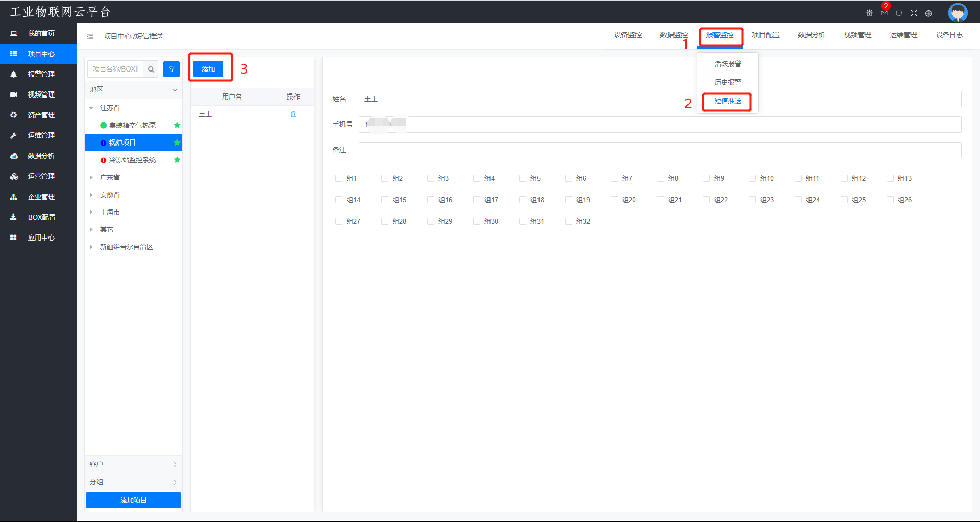Collapse the 地区 section chevron
The image size is (980, 522).
175,90
